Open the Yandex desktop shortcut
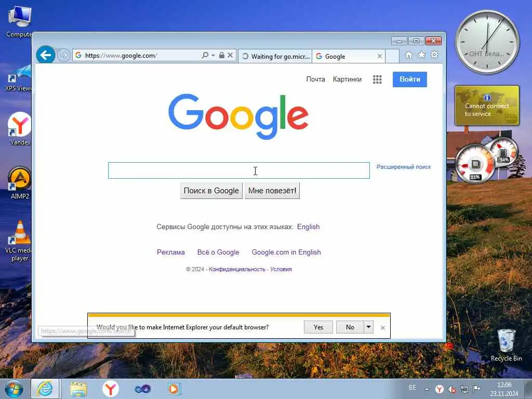The width and height of the screenshot is (532, 399). (x=20, y=129)
